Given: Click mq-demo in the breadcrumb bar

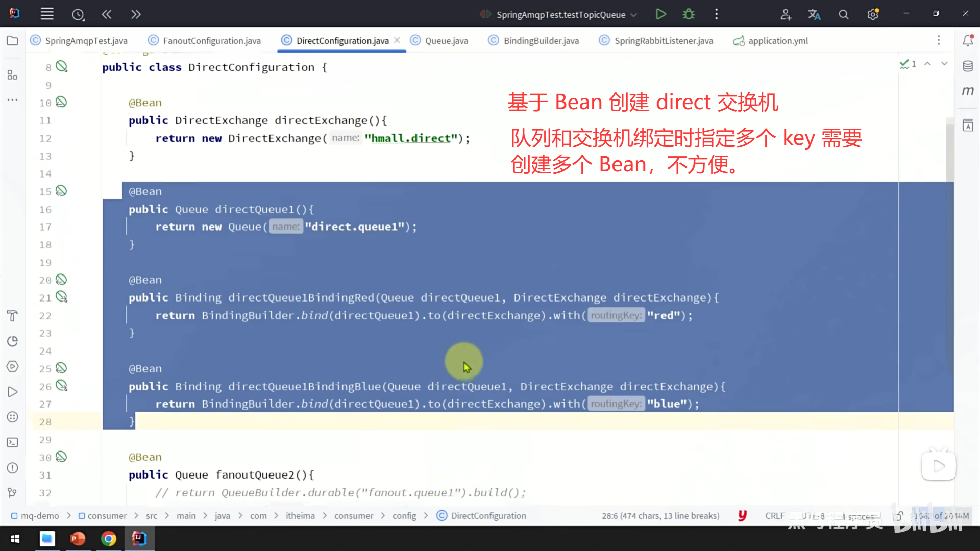Looking at the screenshot, I should point(39,516).
